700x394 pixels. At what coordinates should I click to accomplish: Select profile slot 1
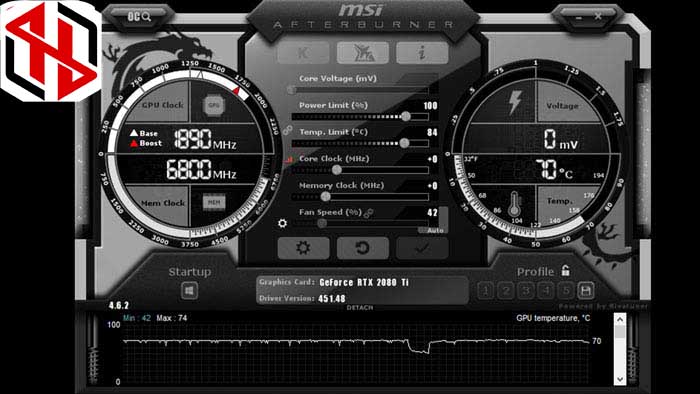[485, 291]
